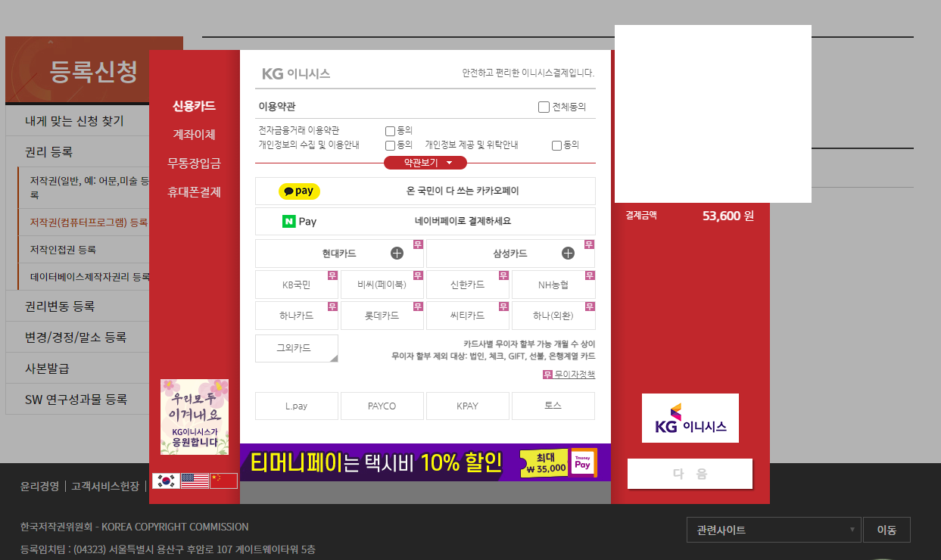Click the KG 이니시스 header logo
941x560 pixels.
click(x=296, y=73)
